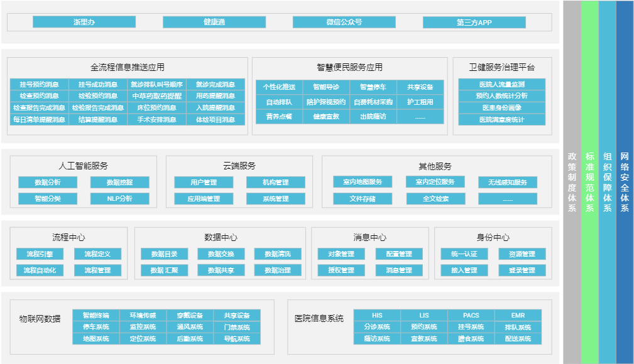Open the 第三方APP block
634x364 pixels.
474,23
